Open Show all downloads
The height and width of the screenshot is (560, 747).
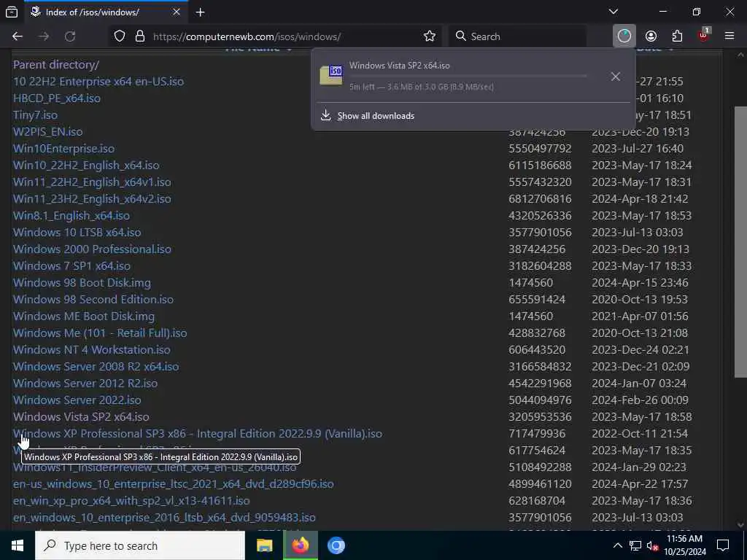tap(376, 116)
